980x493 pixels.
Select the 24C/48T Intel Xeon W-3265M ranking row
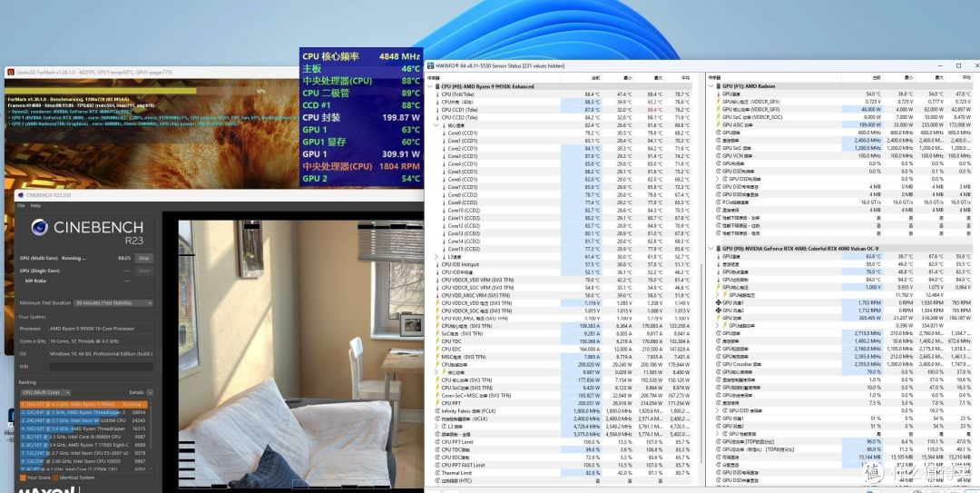click(x=83, y=420)
